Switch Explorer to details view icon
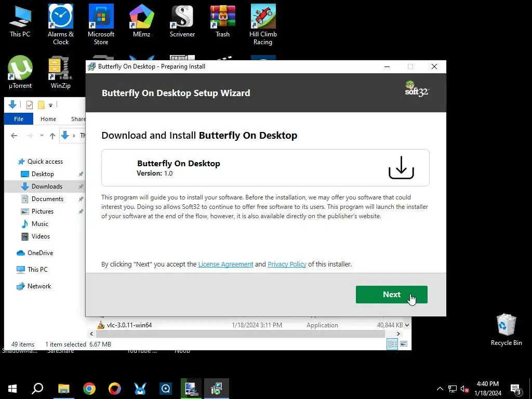Viewport: 532px width, 399px height. coord(393,344)
